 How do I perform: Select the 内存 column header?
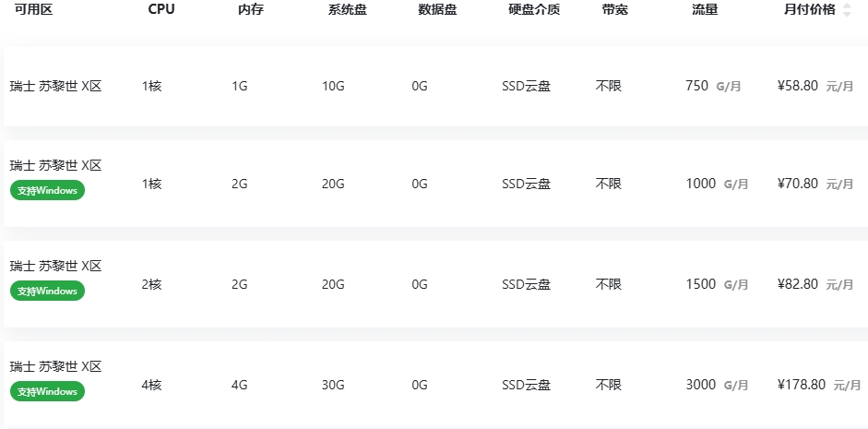250,10
